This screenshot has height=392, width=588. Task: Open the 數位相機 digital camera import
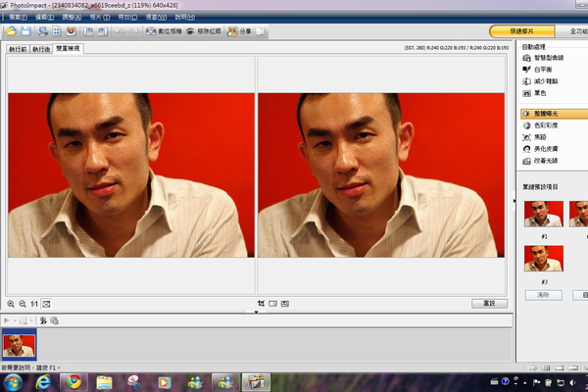coord(164,31)
